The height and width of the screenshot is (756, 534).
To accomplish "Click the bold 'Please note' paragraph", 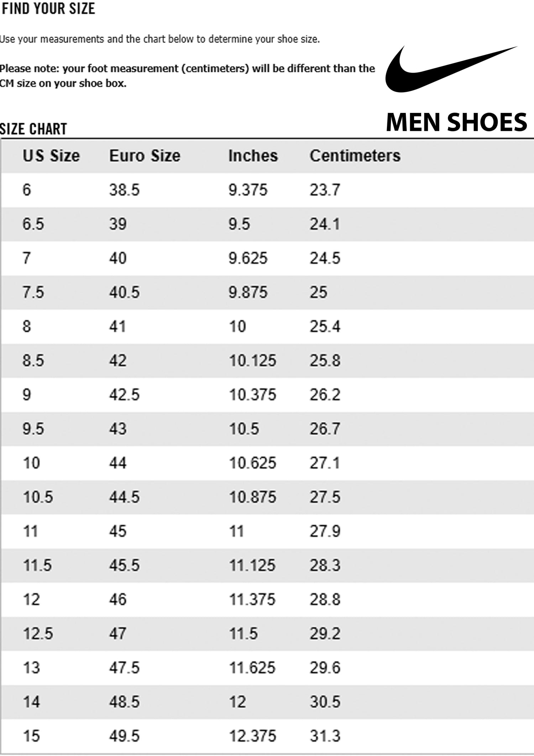I will click(187, 76).
